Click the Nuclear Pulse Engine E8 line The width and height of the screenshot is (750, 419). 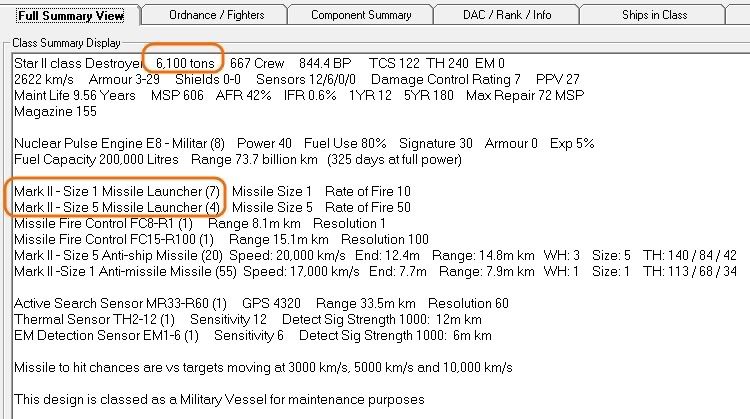point(304,143)
